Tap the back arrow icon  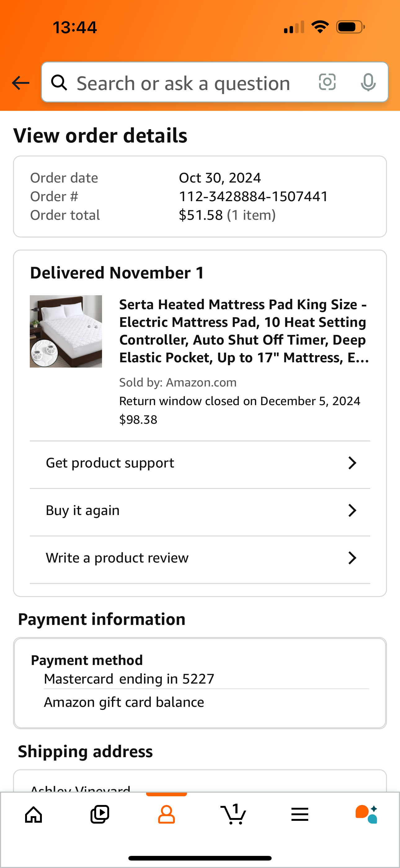click(x=20, y=83)
